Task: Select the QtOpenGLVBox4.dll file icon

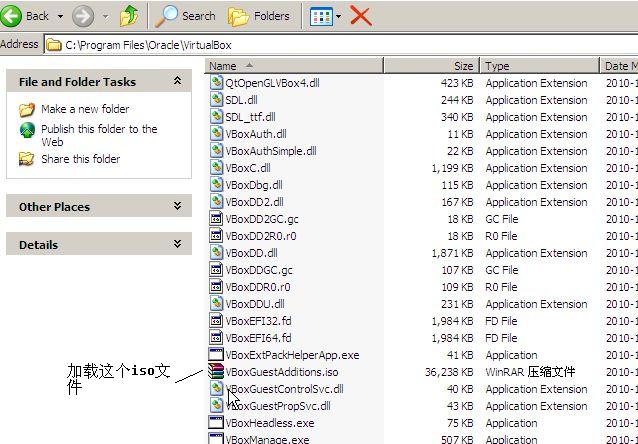Action: [x=216, y=83]
